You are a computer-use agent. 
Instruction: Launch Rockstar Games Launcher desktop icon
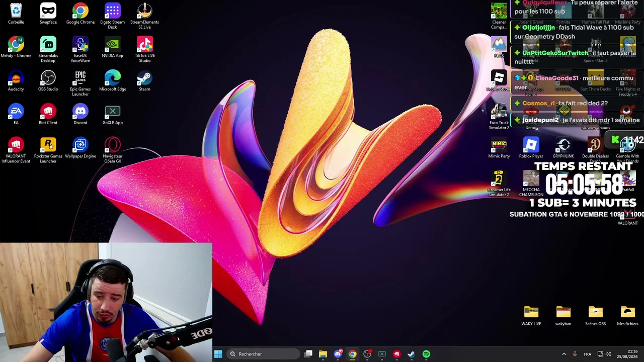click(48, 150)
